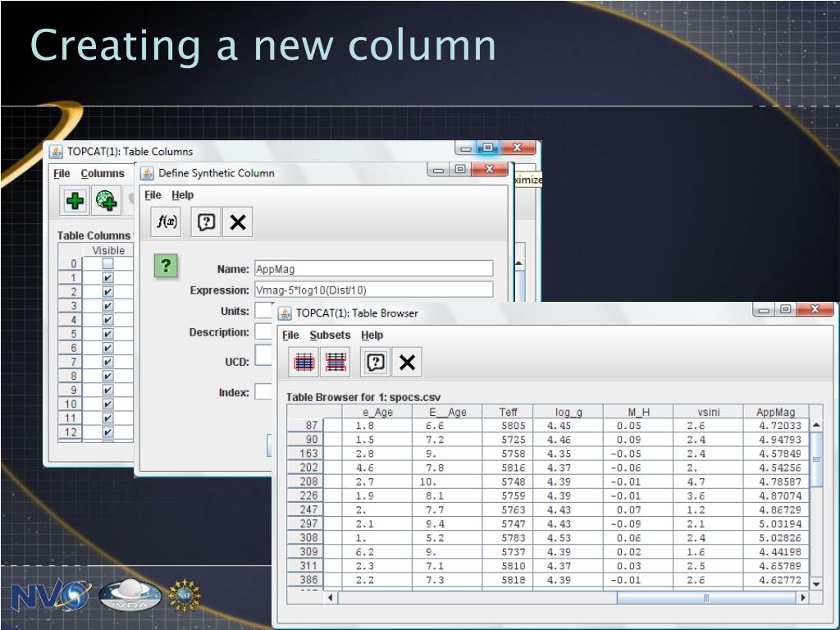Click Table Columns scrollbar up arrow

(x=518, y=263)
